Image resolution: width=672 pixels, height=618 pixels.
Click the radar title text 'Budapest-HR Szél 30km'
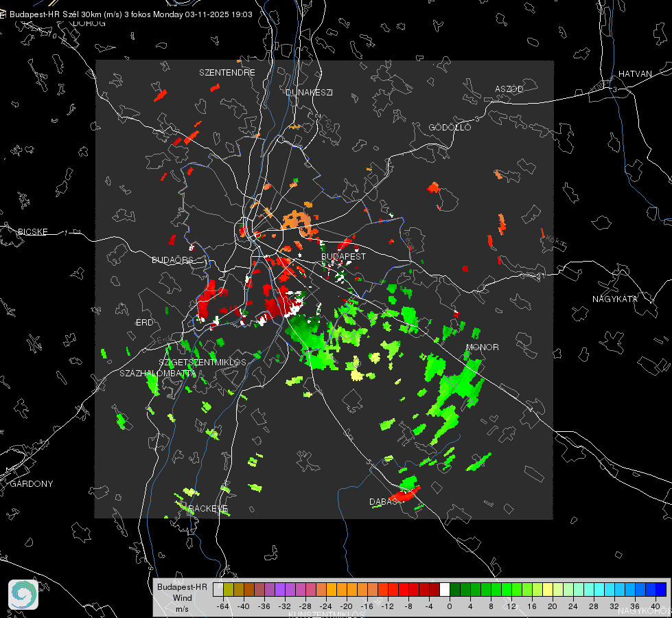55,14
